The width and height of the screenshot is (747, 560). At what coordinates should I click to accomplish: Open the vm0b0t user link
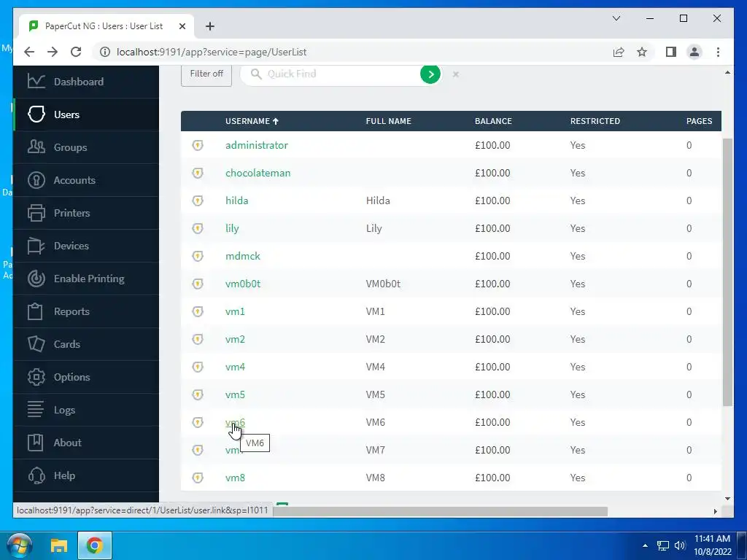pos(243,284)
